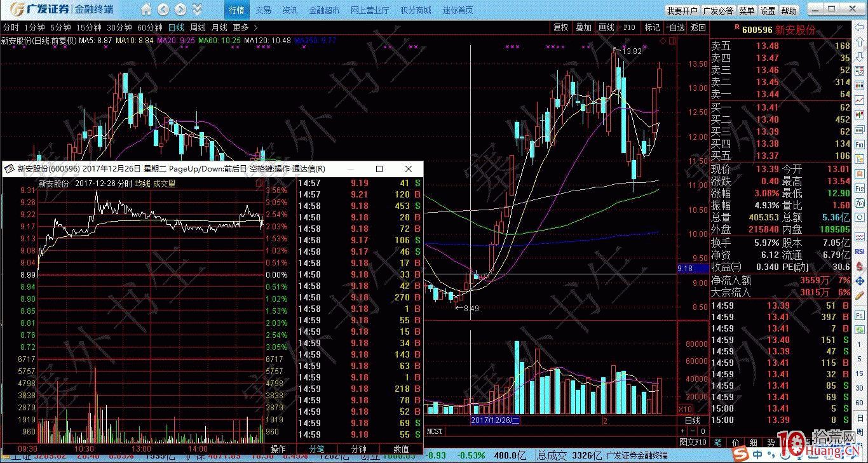This screenshot has width=868, height=463.
Task: Switch to intraday line chart icon
Action: [860, 101]
